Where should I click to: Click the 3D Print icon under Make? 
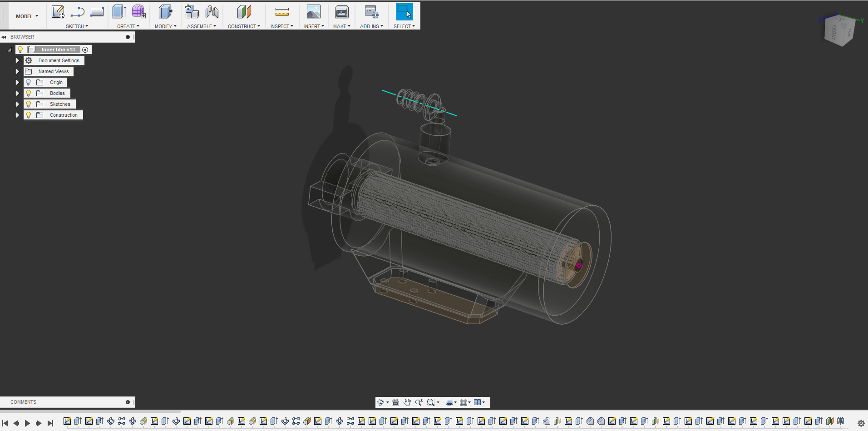tap(341, 12)
